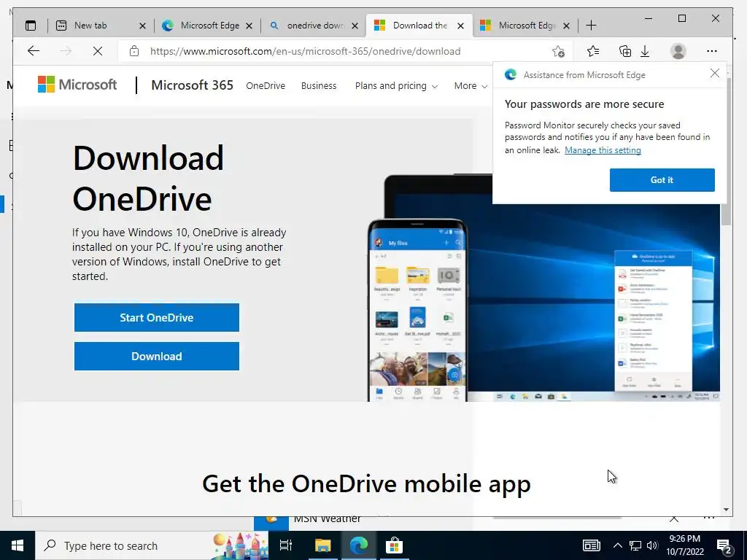The image size is (747, 560).
Task: Open the tab actions menu icon
Action: (31, 26)
